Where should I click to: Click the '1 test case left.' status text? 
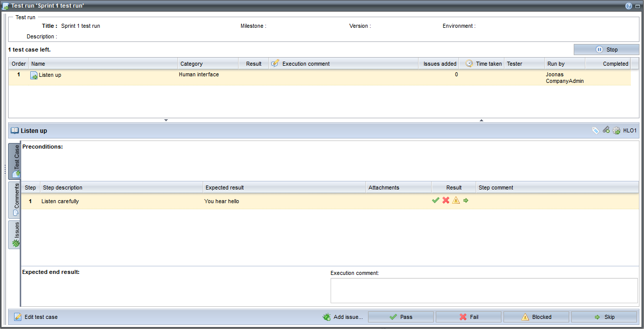pyautogui.click(x=29, y=50)
